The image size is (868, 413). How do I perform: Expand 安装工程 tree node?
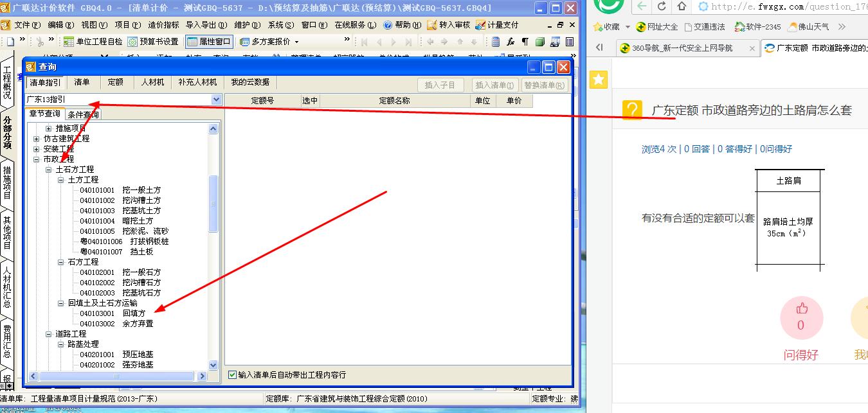37,149
